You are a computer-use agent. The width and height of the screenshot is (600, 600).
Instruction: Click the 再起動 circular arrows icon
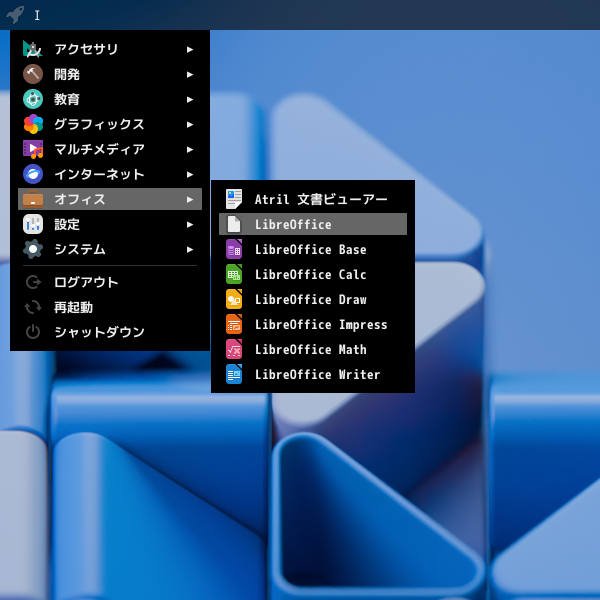click(33, 307)
